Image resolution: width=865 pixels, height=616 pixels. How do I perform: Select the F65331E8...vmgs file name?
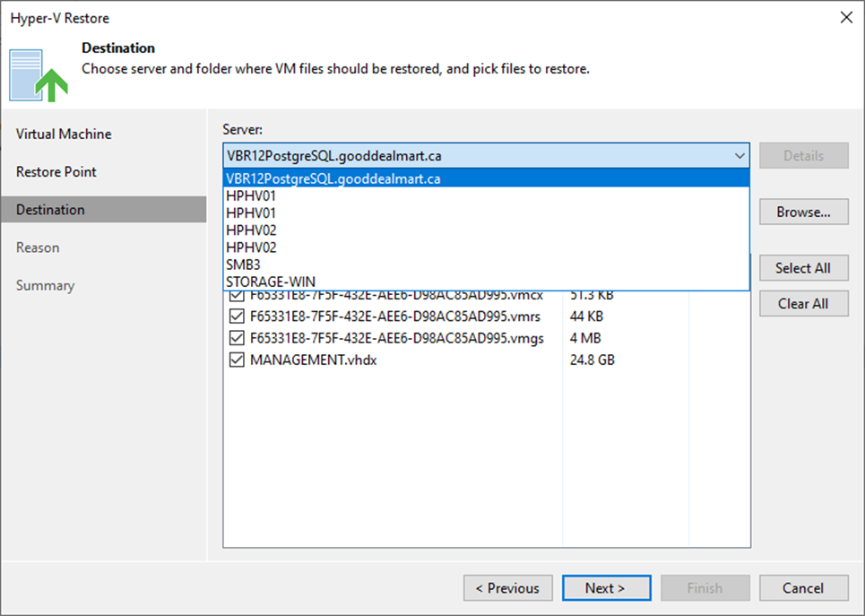click(x=396, y=338)
